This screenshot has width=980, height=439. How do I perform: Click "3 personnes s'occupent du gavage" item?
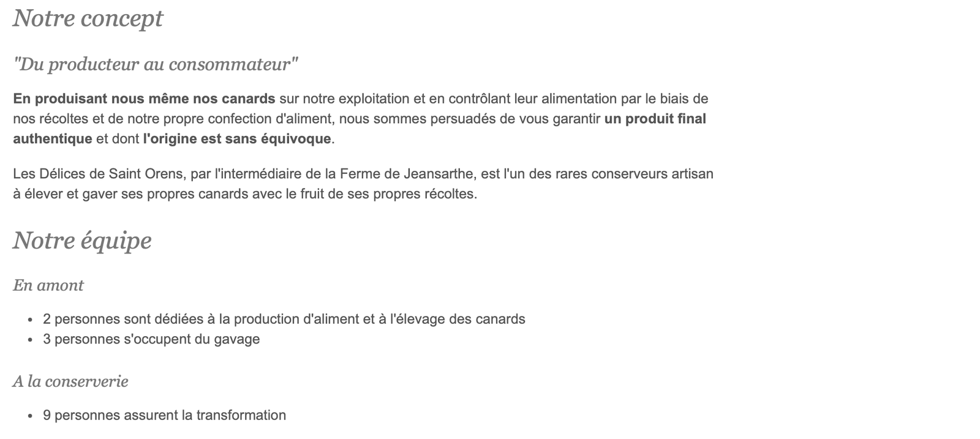click(151, 339)
